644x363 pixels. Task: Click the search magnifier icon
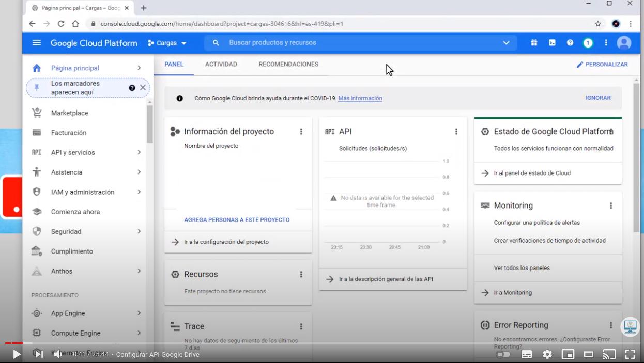coord(216,43)
